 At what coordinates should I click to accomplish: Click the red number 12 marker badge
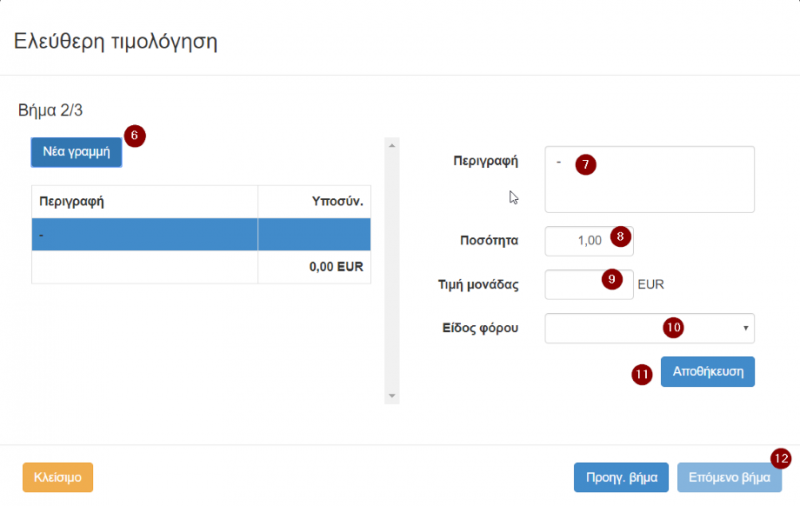[781, 458]
